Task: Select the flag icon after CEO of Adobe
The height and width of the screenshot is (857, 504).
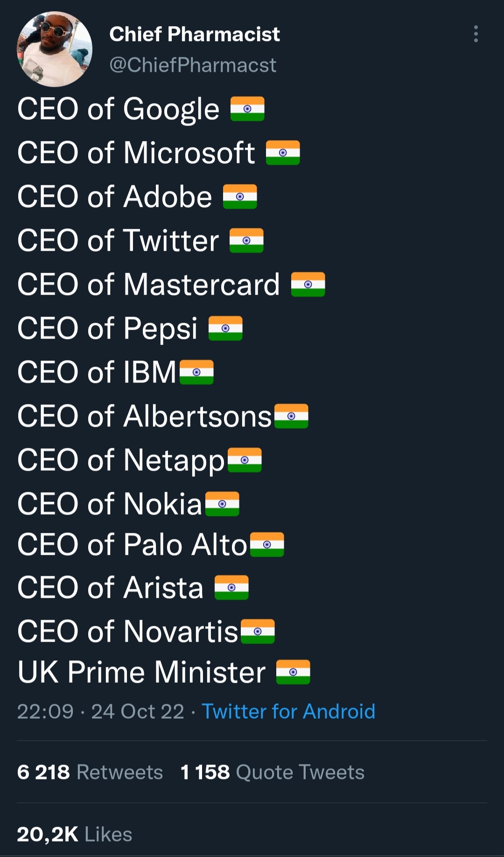Action: coord(239,196)
